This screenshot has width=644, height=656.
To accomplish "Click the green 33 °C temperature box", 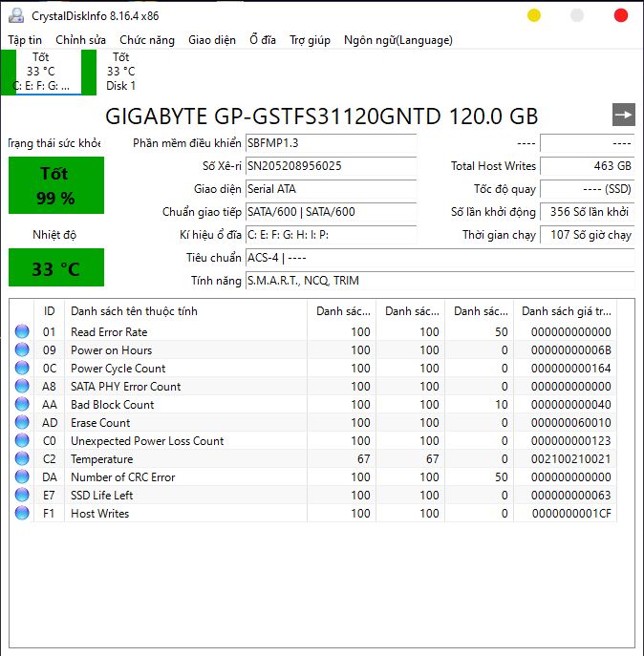I will (56, 268).
